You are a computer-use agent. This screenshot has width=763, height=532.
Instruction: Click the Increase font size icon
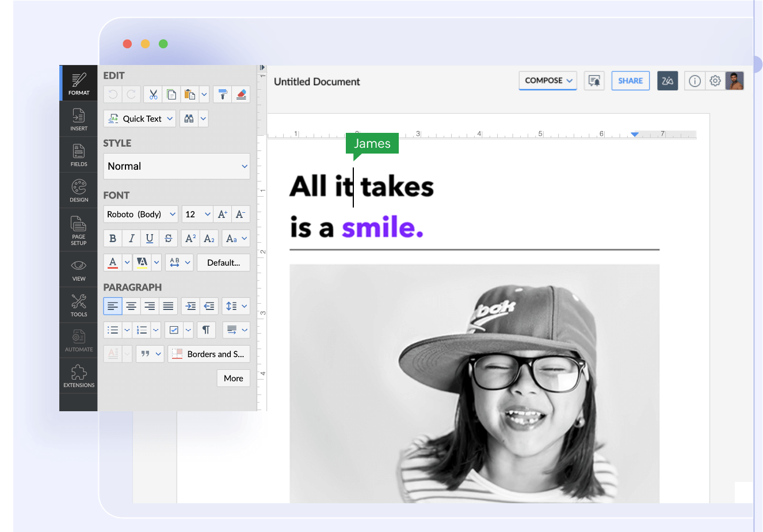(223, 214)
